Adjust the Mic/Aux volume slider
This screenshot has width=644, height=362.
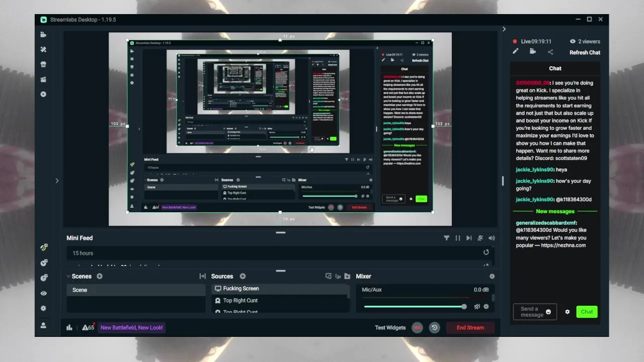tap(415, 307)
